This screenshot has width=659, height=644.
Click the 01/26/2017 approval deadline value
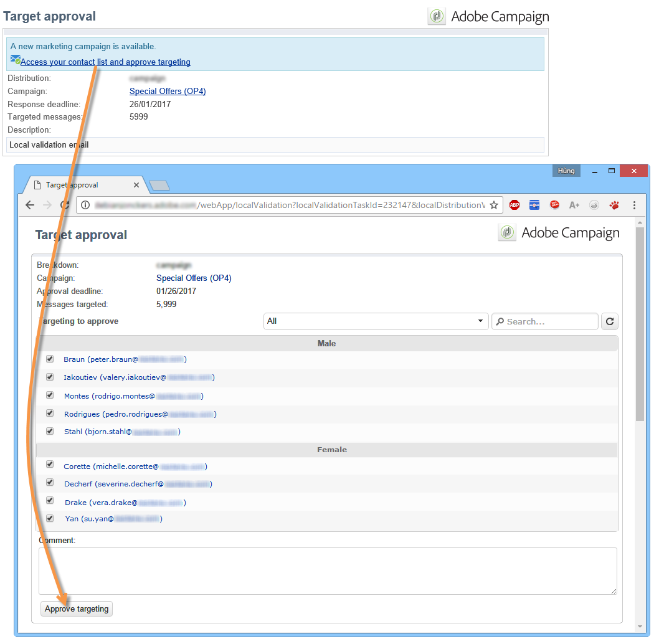tap(176, 291)
